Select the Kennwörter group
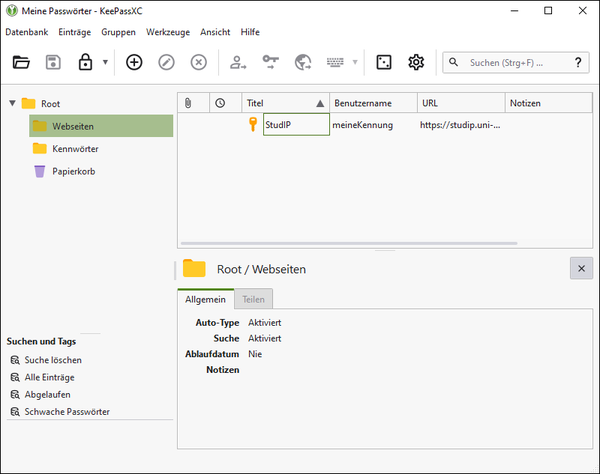 (x=65, y=148)
